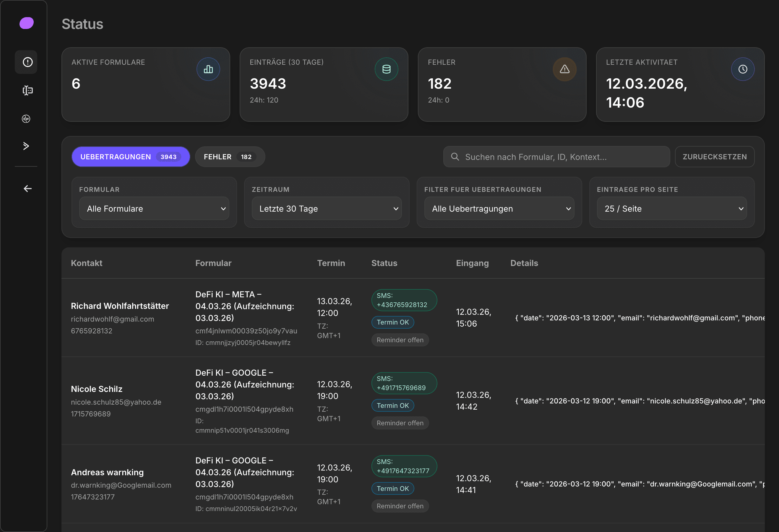
Task: Click the Aktive Formulare value 6
Action: (76, 83)
